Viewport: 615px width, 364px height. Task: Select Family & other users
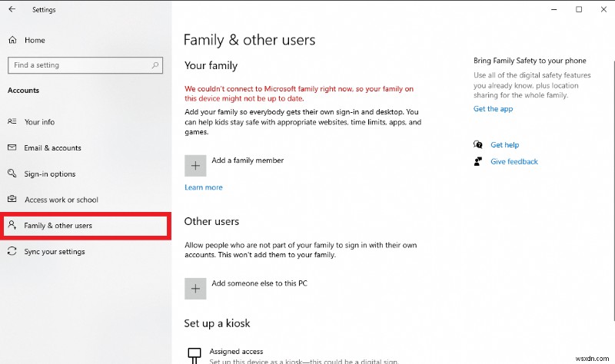[x=58, y=226]
